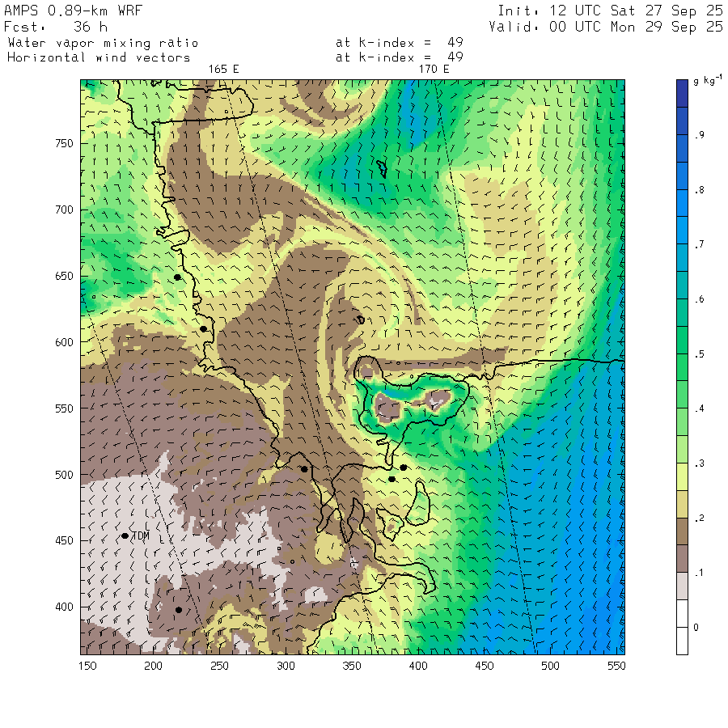
Task: Click the 'Valid: 00 UTC Mon 29 Sep 25' text
Action: click(x=606, y=27)
